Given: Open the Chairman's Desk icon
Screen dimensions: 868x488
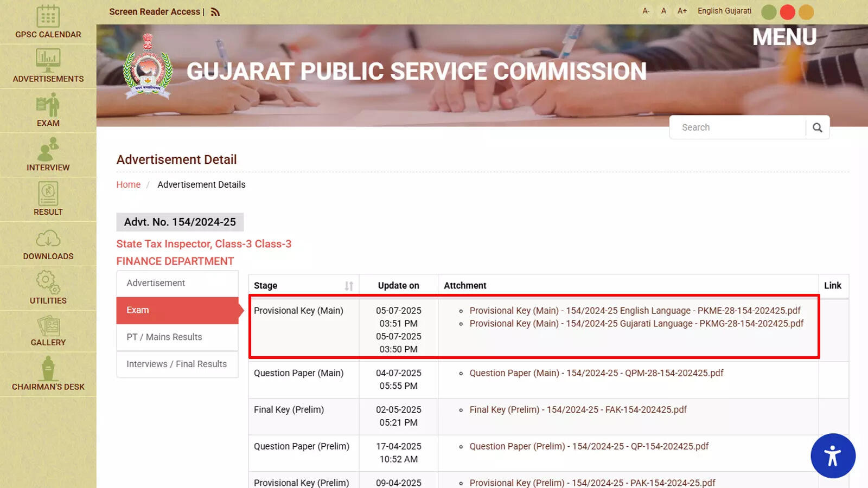Looking at the screenshot, I should [48, 369].
